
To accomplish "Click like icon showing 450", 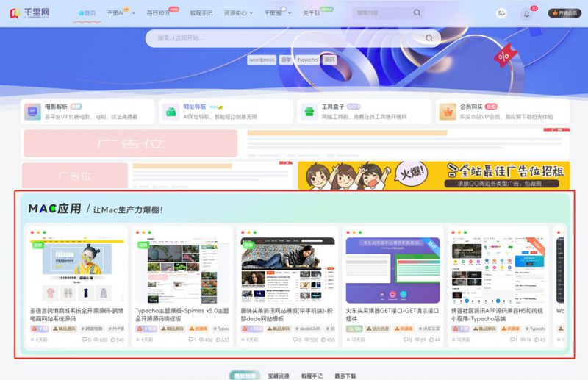I will [x=323, y=340].
